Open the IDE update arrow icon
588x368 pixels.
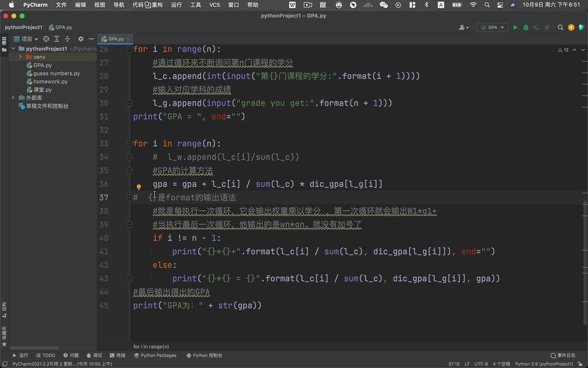coord(571,28)
